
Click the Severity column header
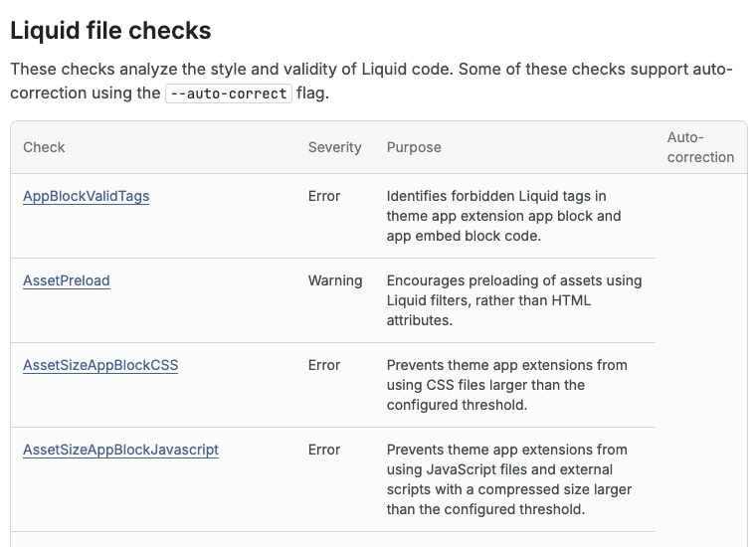point(335,147)
